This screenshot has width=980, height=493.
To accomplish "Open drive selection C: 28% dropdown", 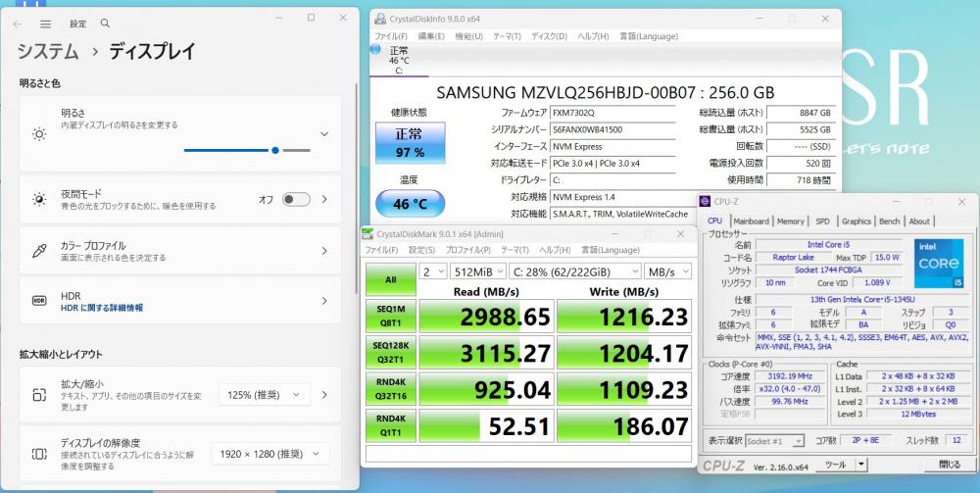I will pyautogui.click(x=575, y=271).
